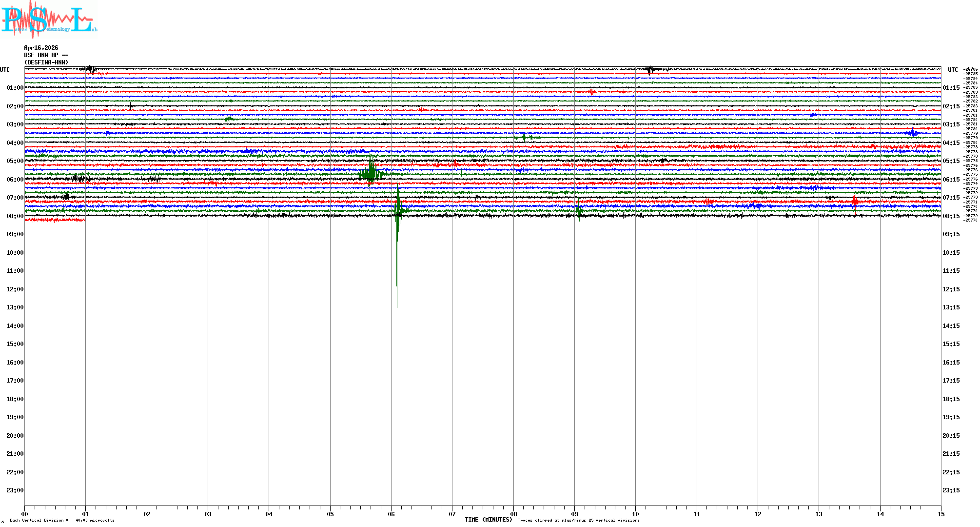This screenshot has width=980, height=527.
Task: Click the Apr16,2026 date label
Action: click(x=41, y=48)
